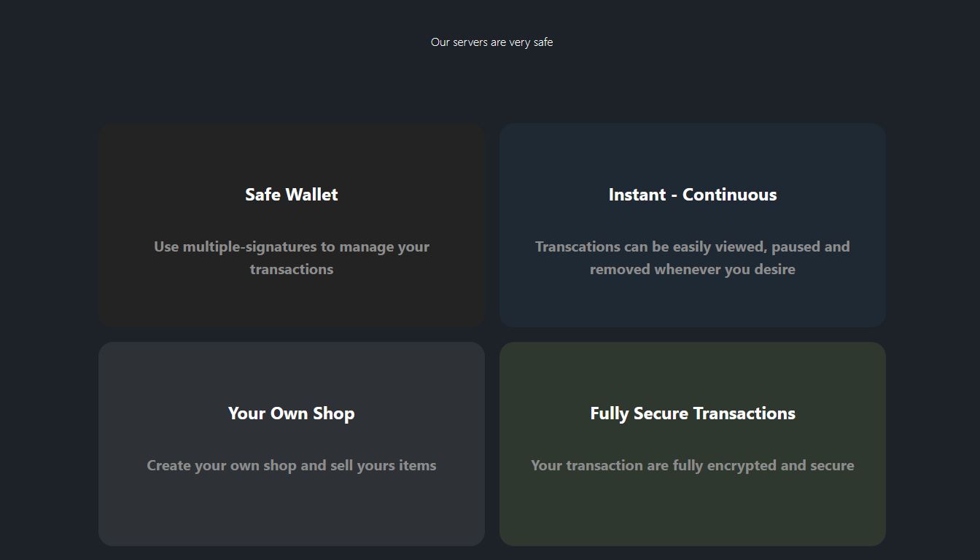The height and width of the screenshot is (560, 980).
Task: Click the Safe Wallet heading
Action: tap(292, 195)
